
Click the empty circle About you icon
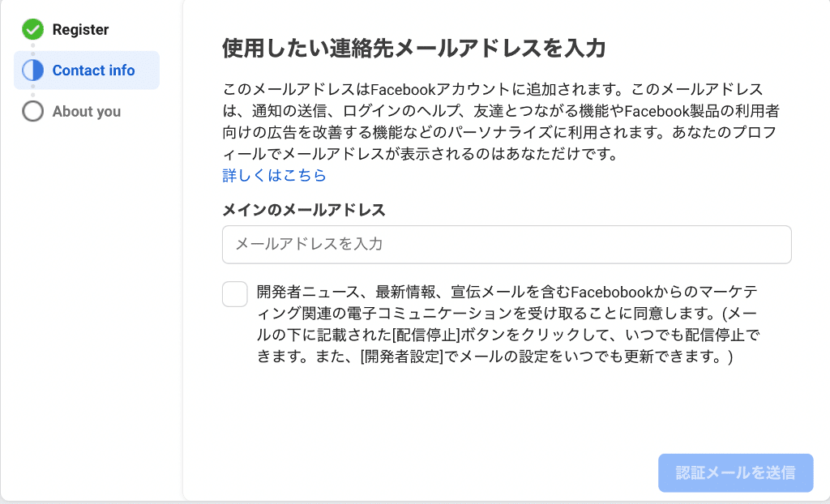[x=33, y=111]
